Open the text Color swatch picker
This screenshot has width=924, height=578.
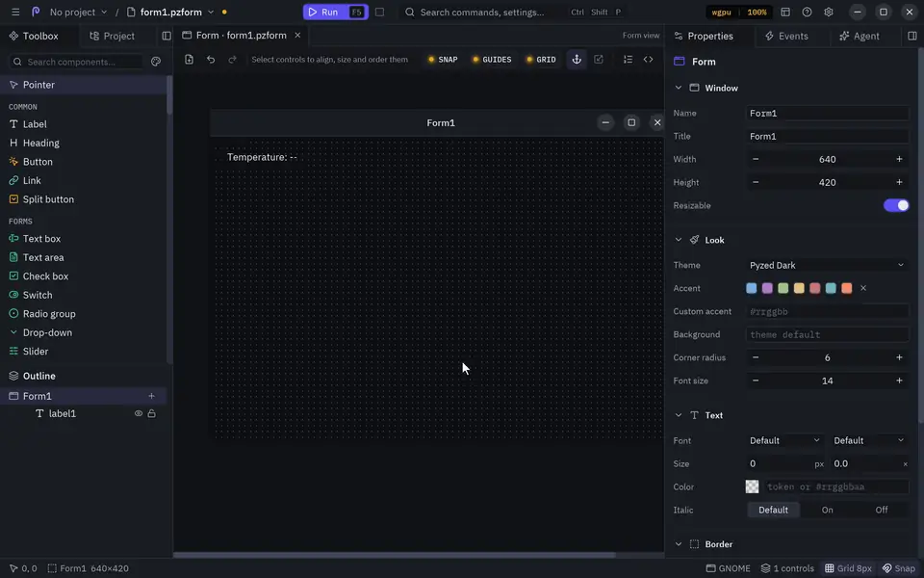pyautogui.click(x=752, y=487)
